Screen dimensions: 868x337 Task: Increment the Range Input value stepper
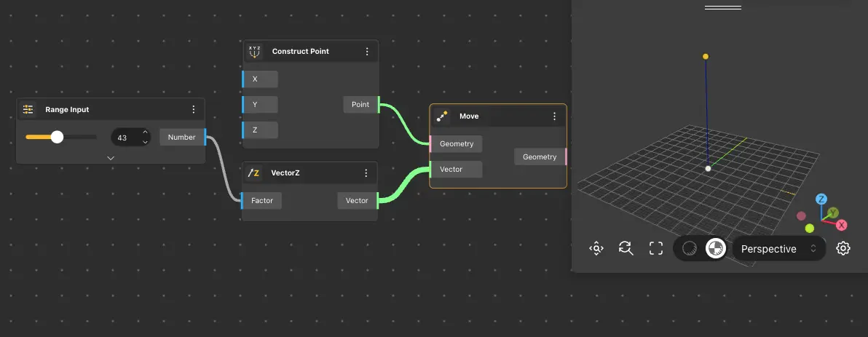click(x=145, y=132)
